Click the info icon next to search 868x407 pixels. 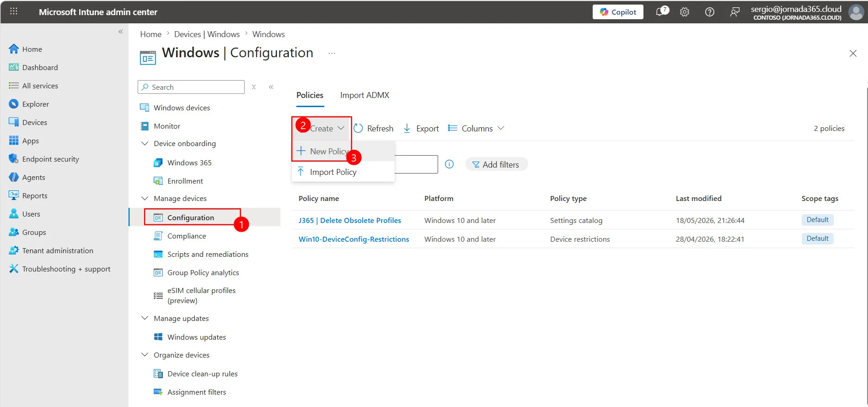pos(450,164)
